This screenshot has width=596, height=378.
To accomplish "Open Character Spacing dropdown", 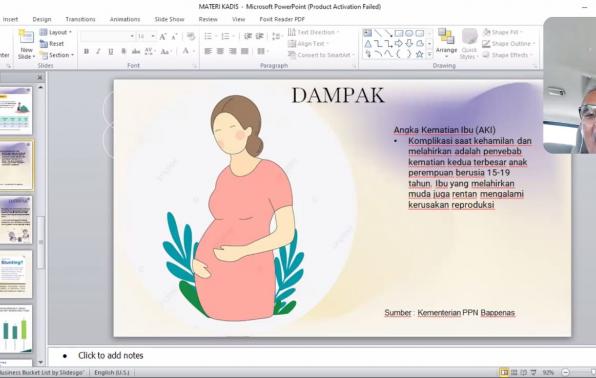I will click(149, 51).
